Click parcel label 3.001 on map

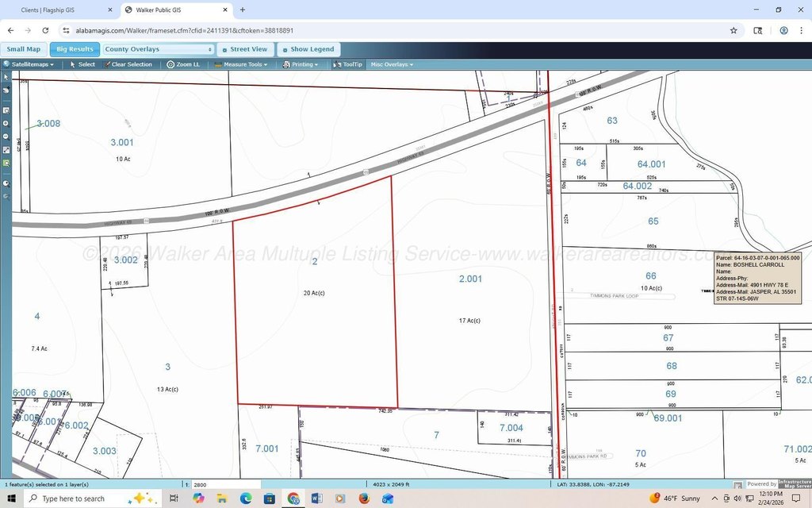[x=122, y=143]
